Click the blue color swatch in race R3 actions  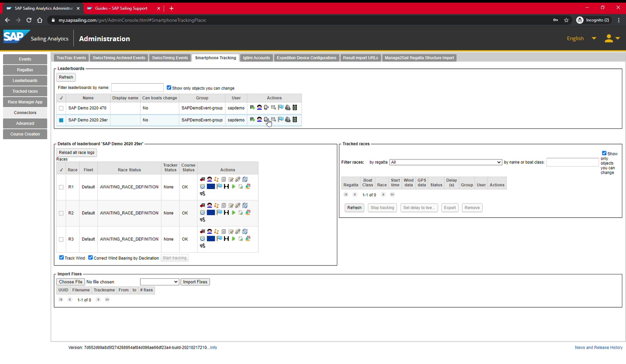pos(211,239)
